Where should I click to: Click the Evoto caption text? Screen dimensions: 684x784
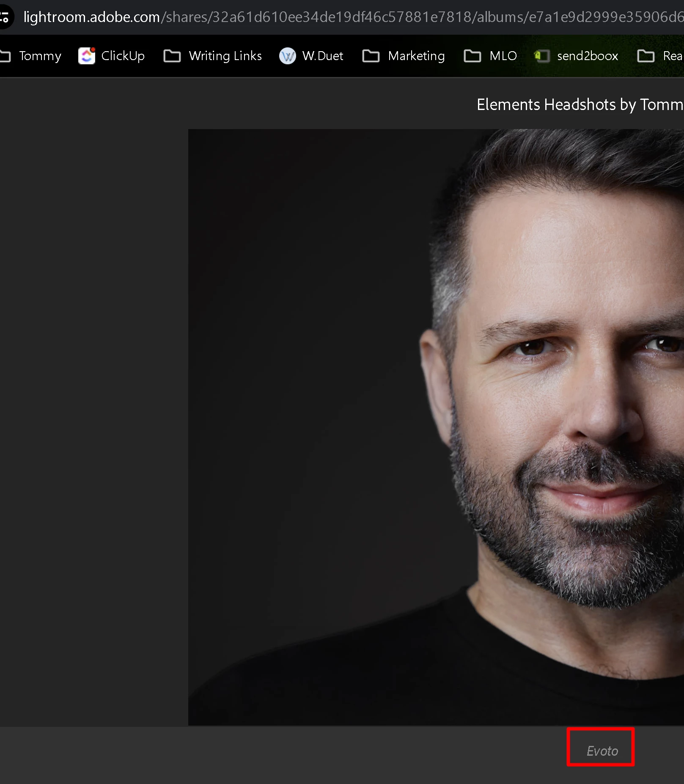point(602,751)
